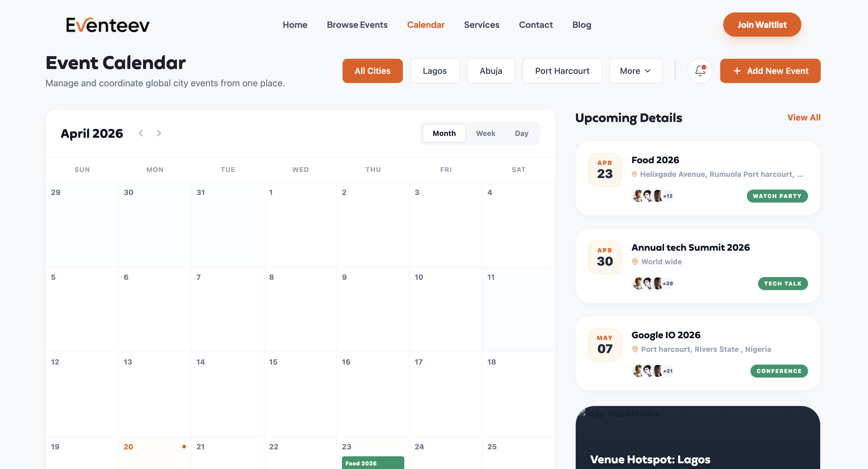Click the View All link
This screenshot has height=469, width=868.
pos(803,117)
